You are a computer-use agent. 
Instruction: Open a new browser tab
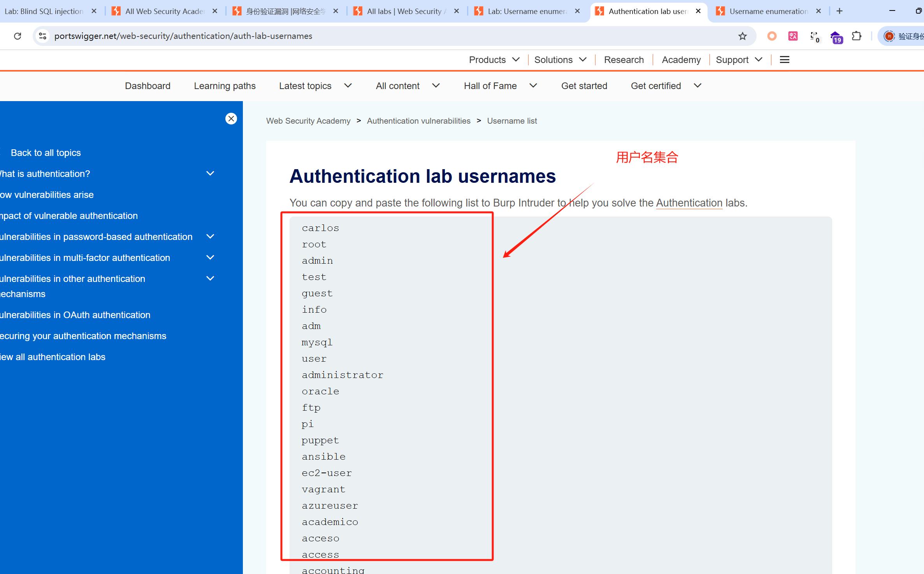(840, 11)
